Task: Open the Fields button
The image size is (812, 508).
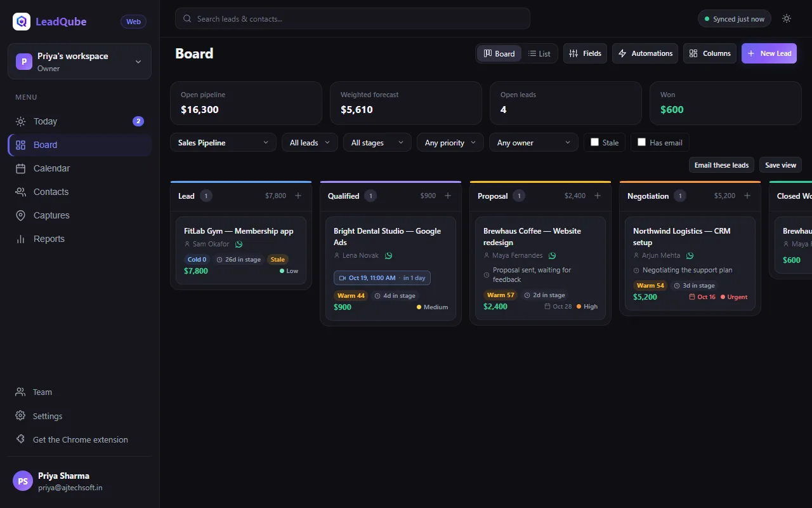Action: point(585,53)
